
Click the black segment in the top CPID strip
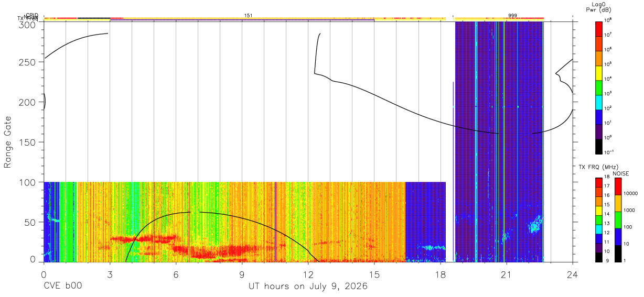[x=94, y=18]
